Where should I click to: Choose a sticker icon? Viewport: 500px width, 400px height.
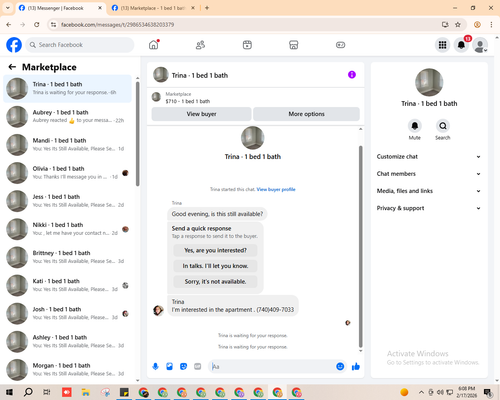click(183, 367)
